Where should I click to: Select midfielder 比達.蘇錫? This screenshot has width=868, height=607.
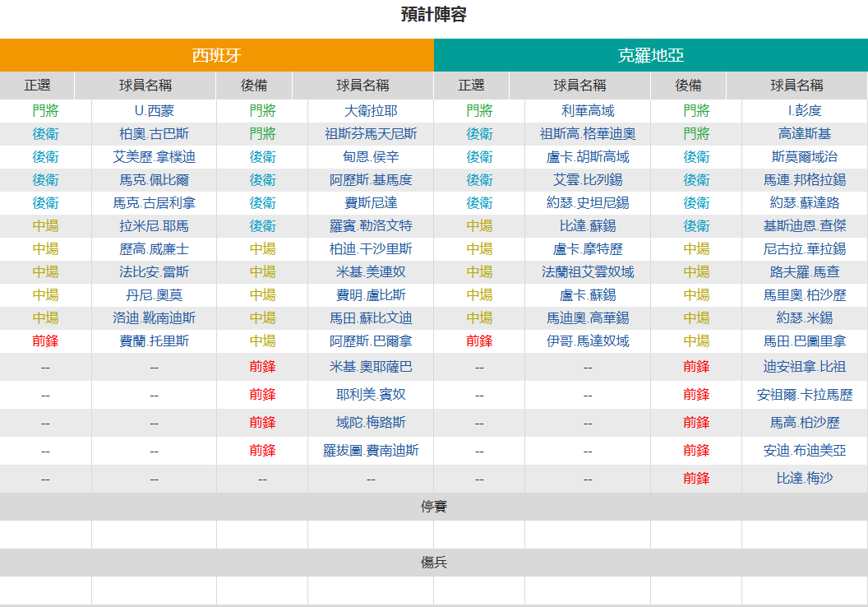point(588,226)
